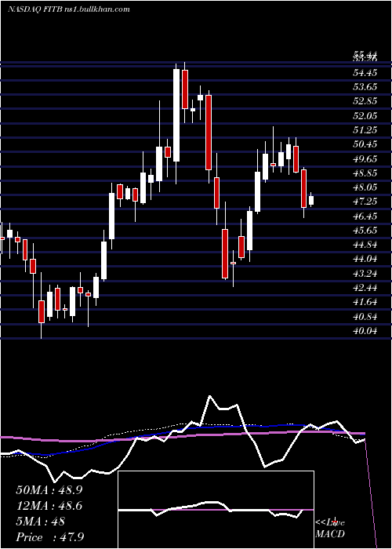Viewport: 392px width, 549px height.
Task: Click the <<Live label
Action: 330,523
